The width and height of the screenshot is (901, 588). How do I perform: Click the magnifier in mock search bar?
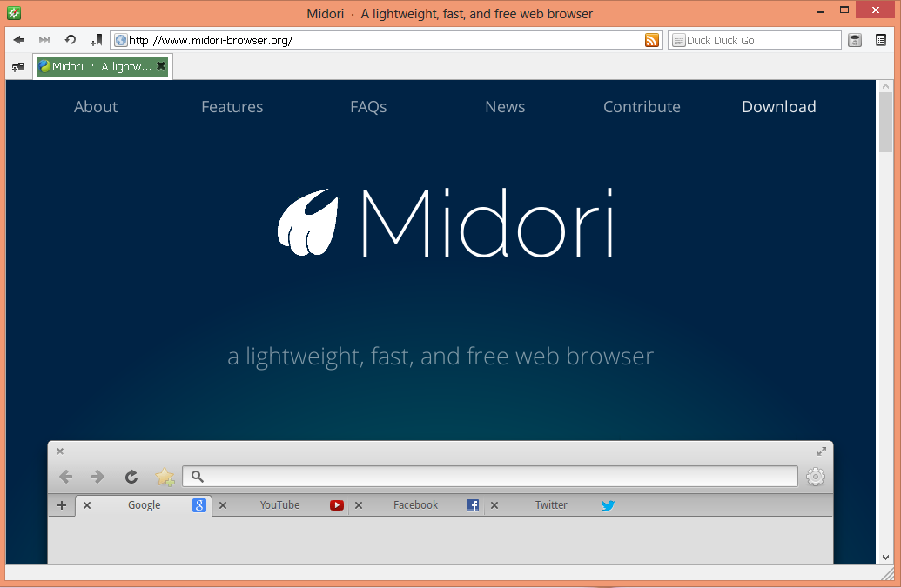click(197, 477)
